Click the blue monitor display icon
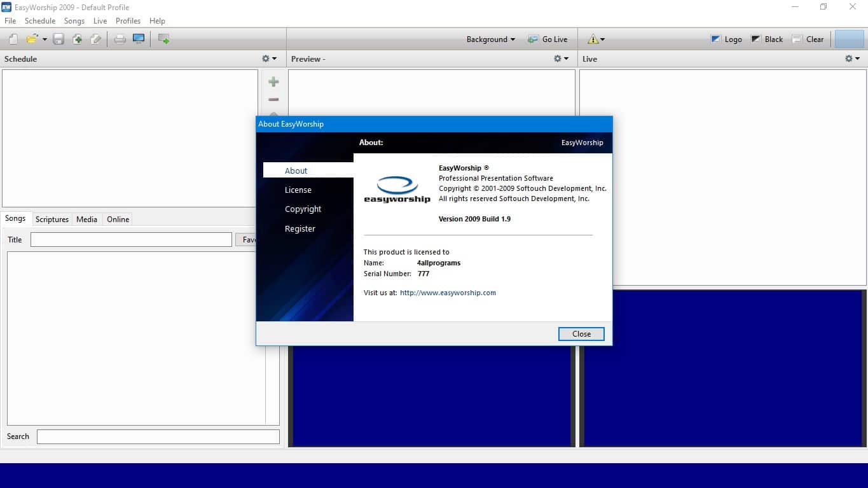 (139, 39)
